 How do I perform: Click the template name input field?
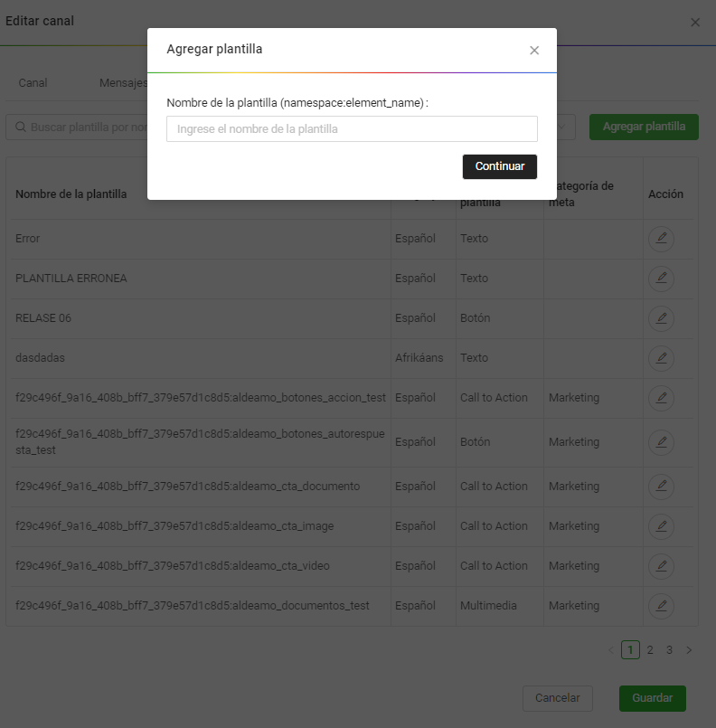click(352, 128)
